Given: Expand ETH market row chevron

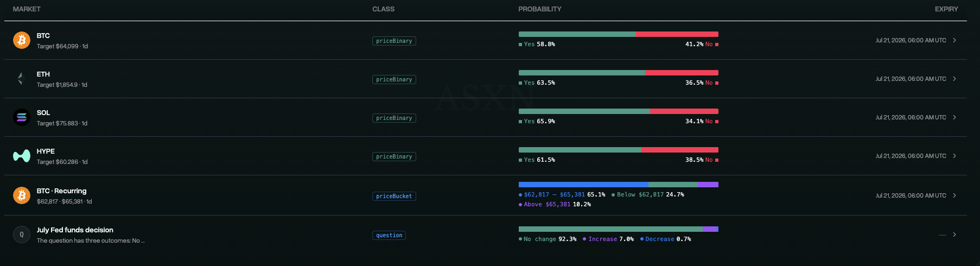Looking at the screenshot, I should coord(954,79).
